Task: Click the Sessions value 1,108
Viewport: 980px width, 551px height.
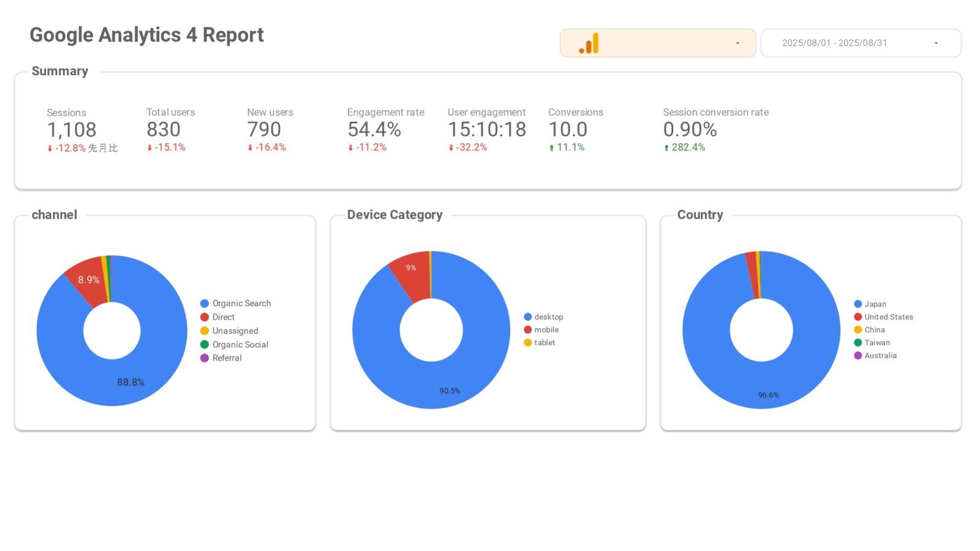Action: coord(72,130)
